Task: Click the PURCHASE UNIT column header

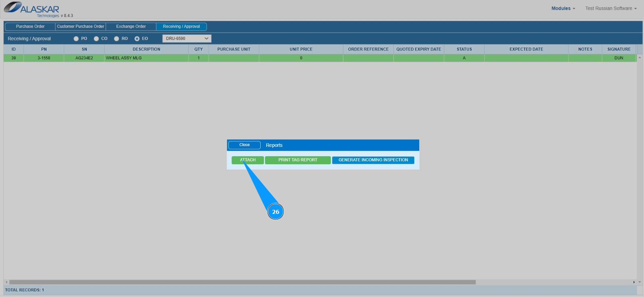Action: pyautogui.click(x=234, y=49)
